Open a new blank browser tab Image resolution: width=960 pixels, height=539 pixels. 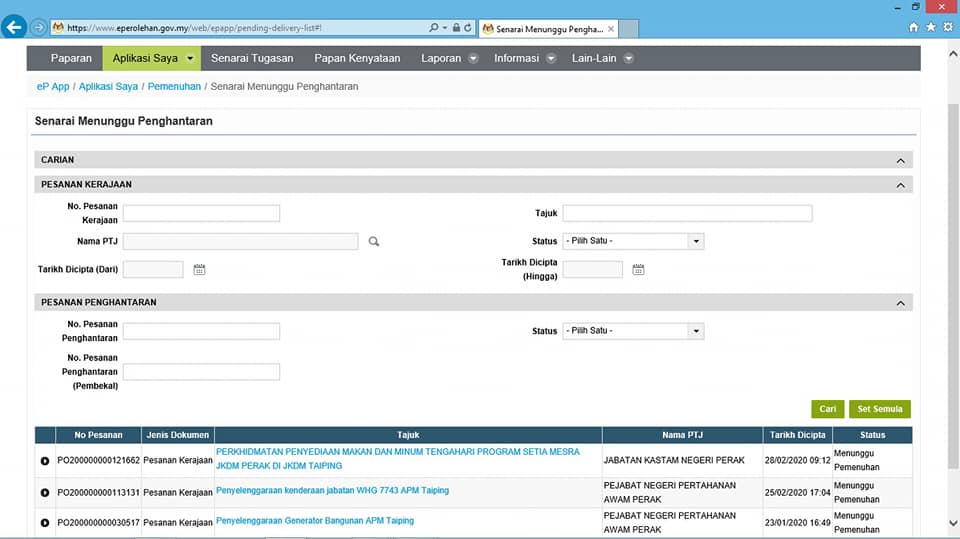click(628, 29)
